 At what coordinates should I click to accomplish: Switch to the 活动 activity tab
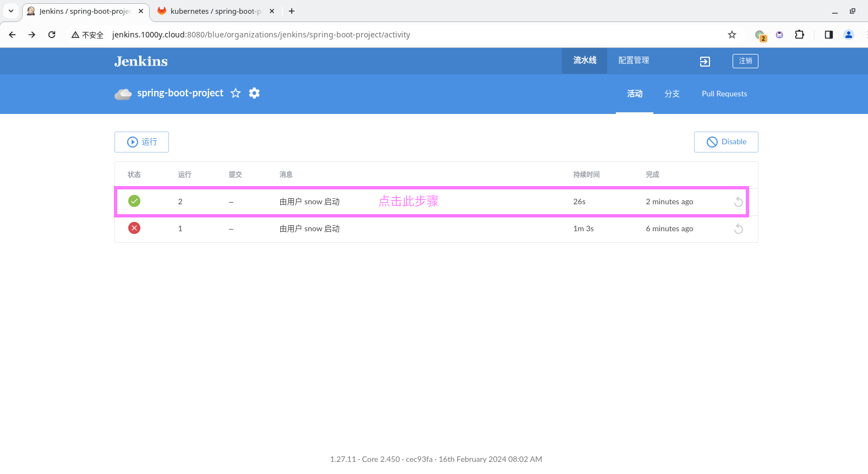635,94
